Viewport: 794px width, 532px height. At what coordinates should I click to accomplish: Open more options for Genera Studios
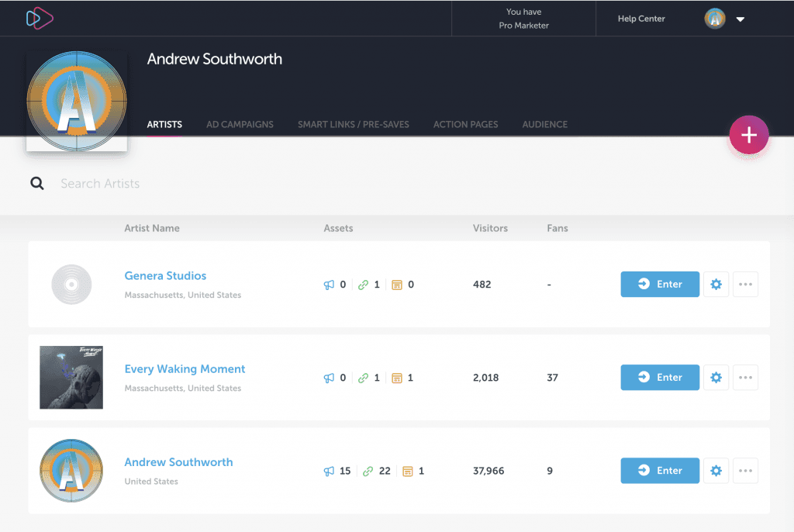[x=745, y=285]
